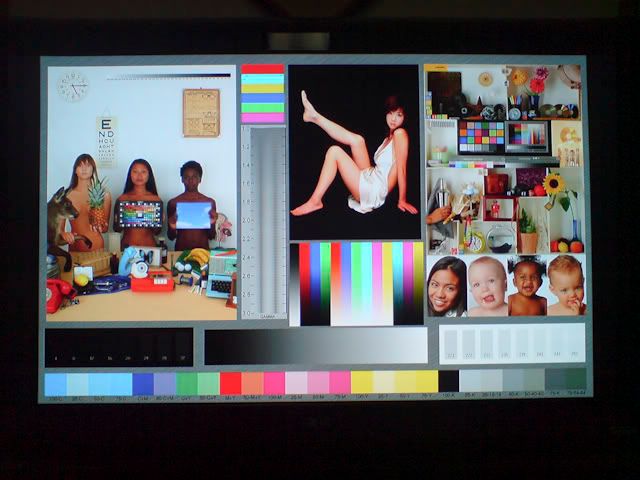Select the smiling woman's face portrait
This screenshot has height=480, width=640.
447,286
